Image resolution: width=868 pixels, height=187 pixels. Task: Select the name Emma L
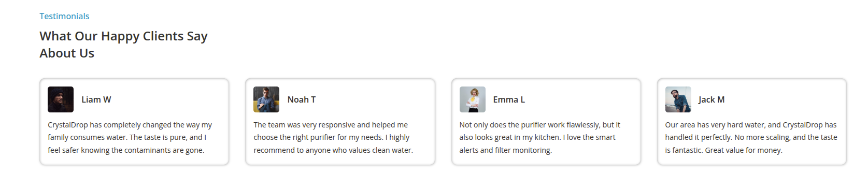pos(509,99)
